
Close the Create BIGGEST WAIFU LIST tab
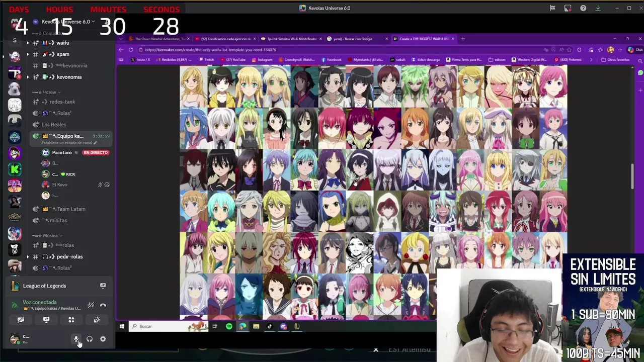[453, 39]
